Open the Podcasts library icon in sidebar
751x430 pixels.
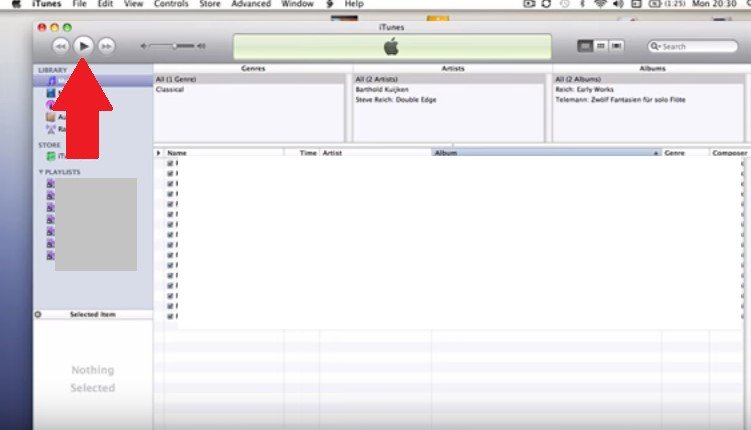(49, 105)
